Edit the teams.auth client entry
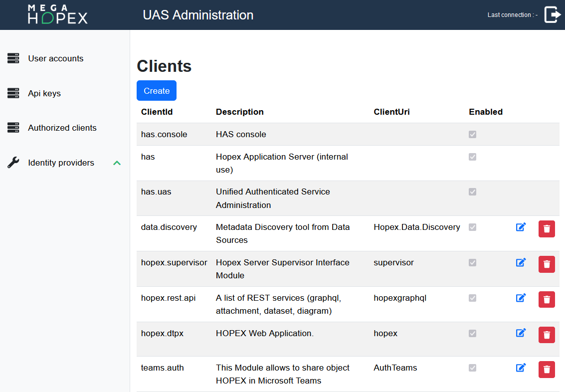 coord(521,368)
